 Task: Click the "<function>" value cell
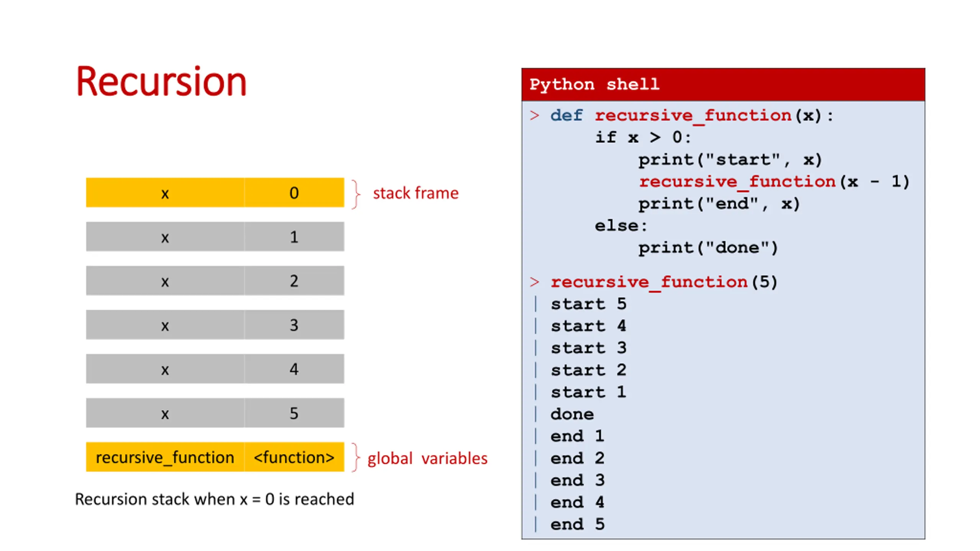294,457
